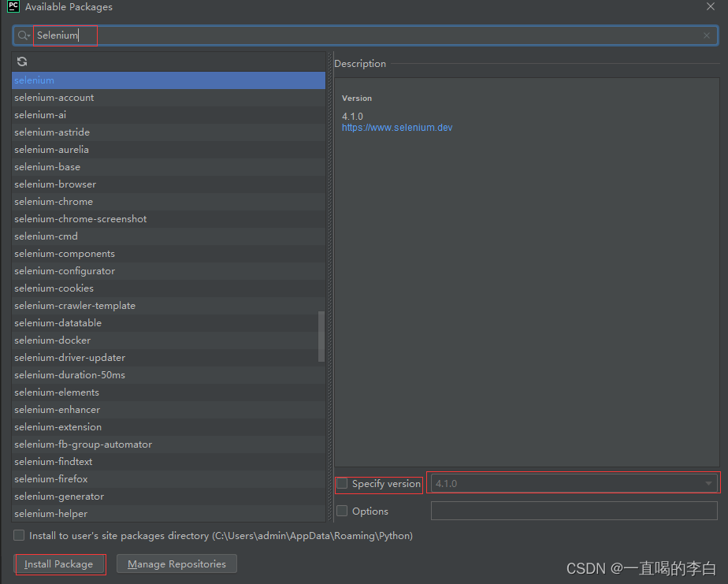Choose the selenium-ai package
728x584 pixels.
169,115
